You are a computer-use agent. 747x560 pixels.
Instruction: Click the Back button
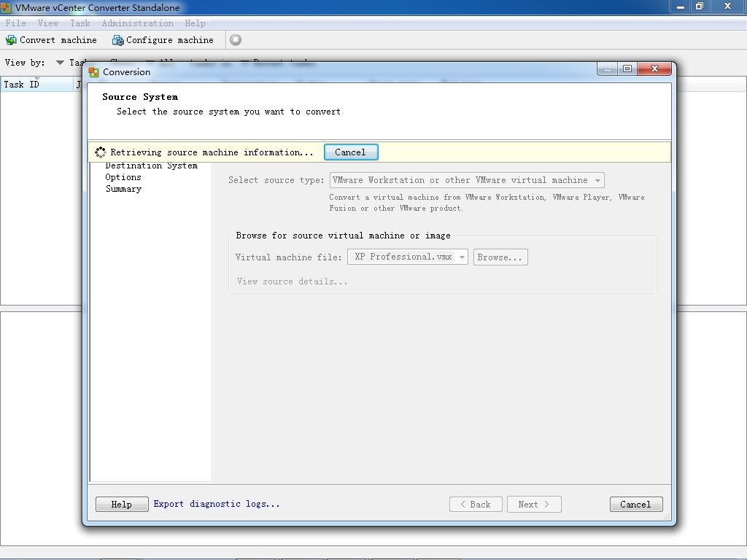pos(476,505)
